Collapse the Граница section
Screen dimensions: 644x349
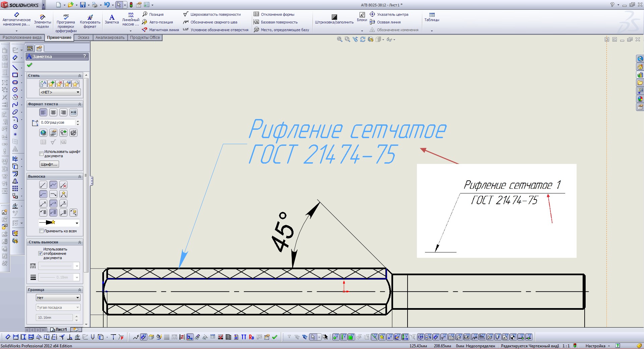pos(80,290)
